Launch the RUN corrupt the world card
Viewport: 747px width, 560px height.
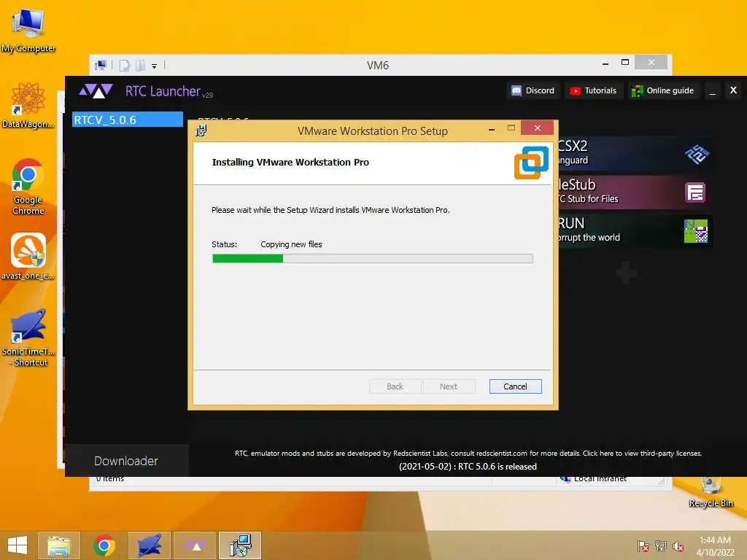pyautogui.click(x=635, y=230)
